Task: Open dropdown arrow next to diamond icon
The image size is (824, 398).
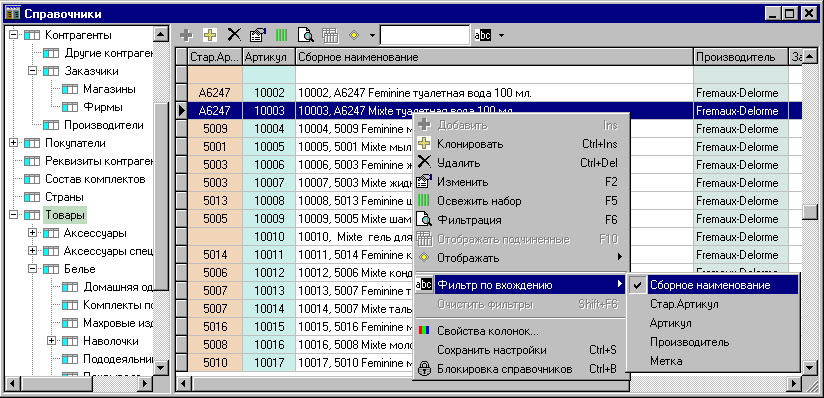Action: pos(372,36)
